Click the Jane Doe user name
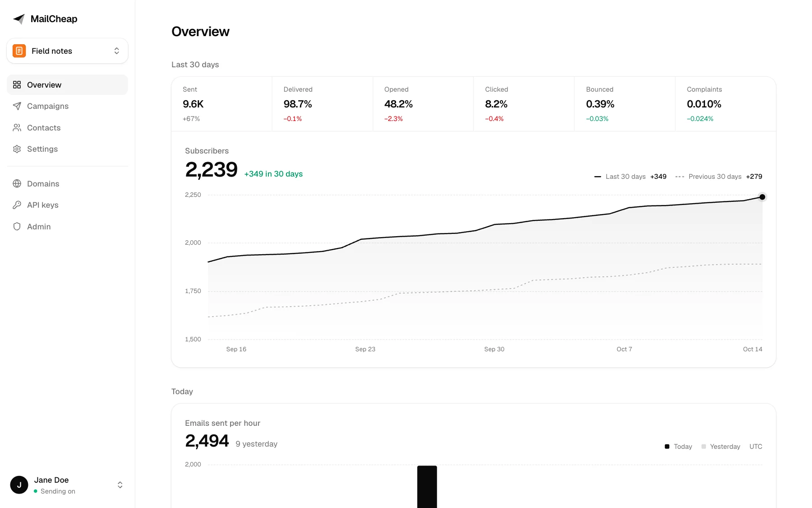Image resolution: width=812 pixels, height=508 pixels. click(51, 480)
